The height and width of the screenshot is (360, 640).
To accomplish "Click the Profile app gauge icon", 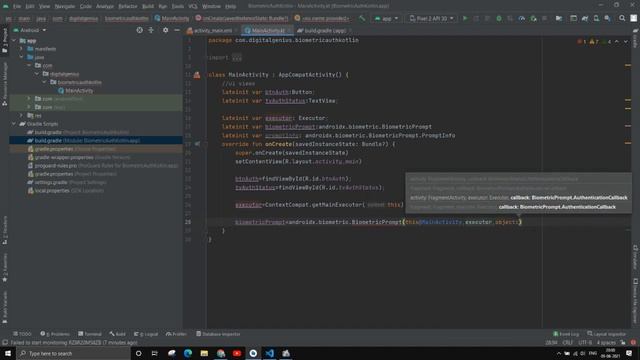I will pos(522,18).
